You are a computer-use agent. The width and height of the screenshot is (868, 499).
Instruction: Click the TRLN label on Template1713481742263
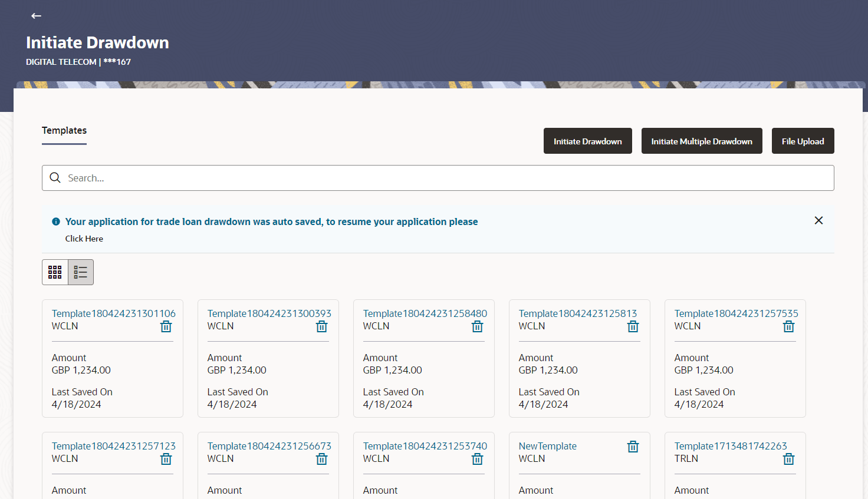686,458
